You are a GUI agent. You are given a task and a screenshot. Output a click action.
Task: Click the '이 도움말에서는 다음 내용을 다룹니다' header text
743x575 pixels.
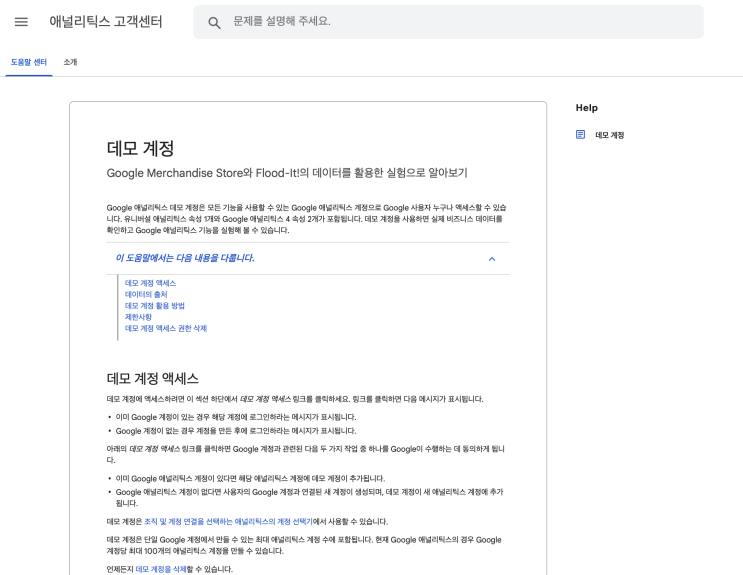click(185, 258)
